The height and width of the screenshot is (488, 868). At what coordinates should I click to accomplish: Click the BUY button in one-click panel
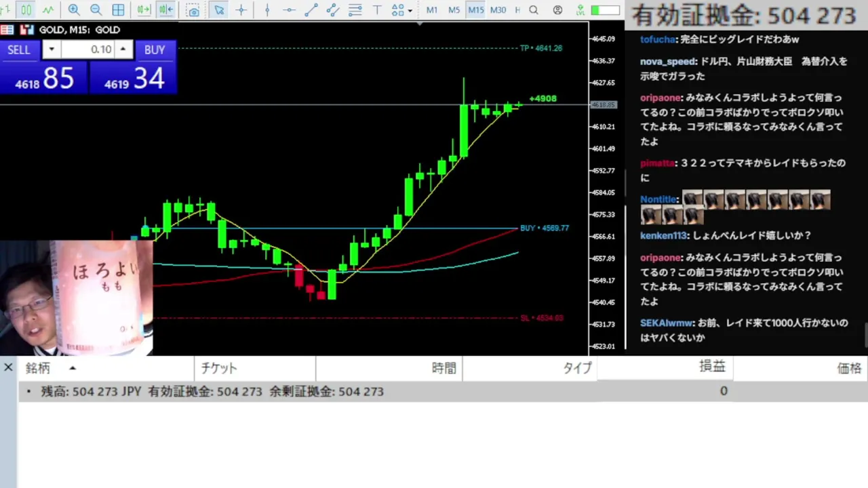tap(155, 49)
